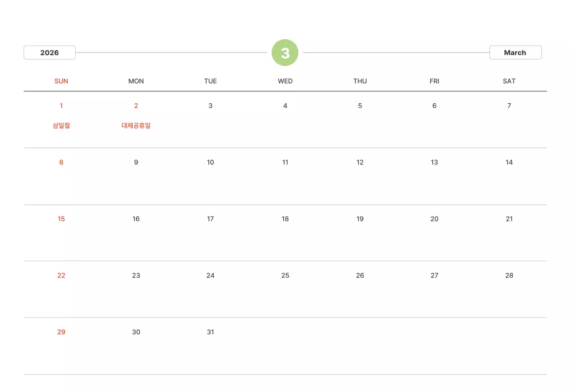Click the WED weekday header
This screenshot has width=570, height=392.
(x=285, y=81)
